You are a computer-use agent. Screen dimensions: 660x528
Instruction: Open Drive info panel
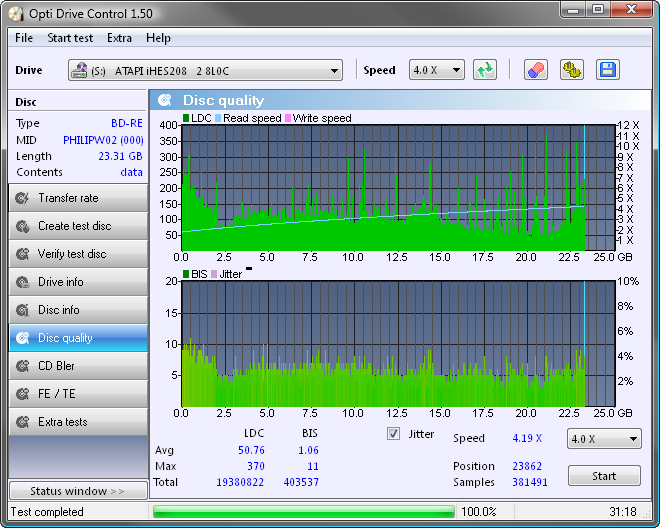tap(78, 282)
